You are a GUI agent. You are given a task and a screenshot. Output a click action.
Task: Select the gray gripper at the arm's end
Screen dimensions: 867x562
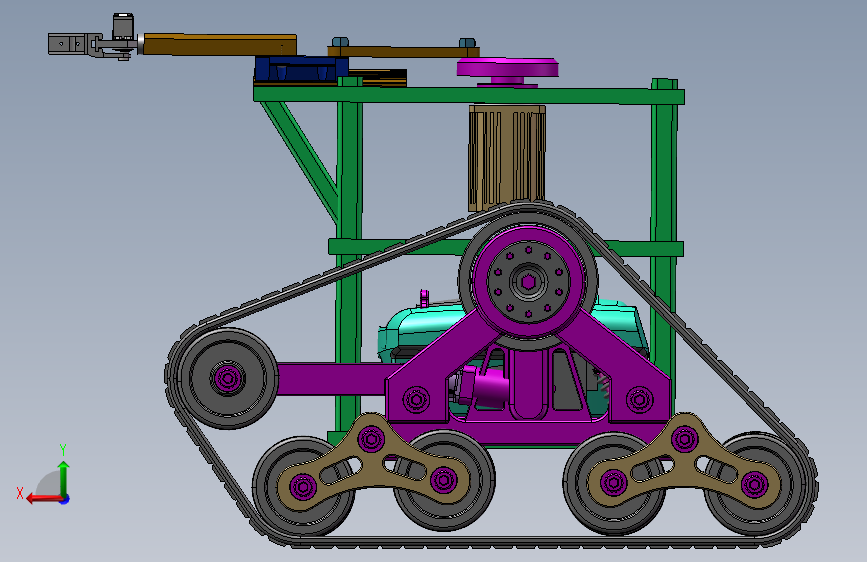pyautogui.click(x=69, y=44)
